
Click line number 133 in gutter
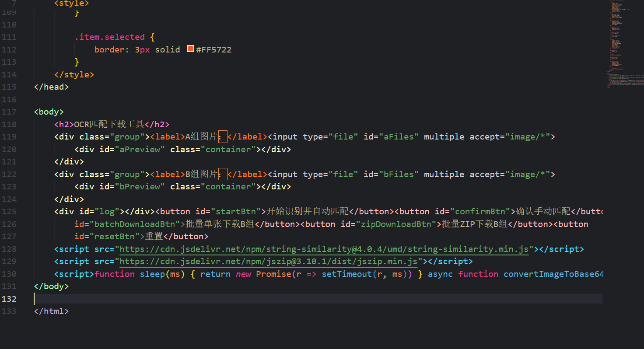tap(9, 311)
